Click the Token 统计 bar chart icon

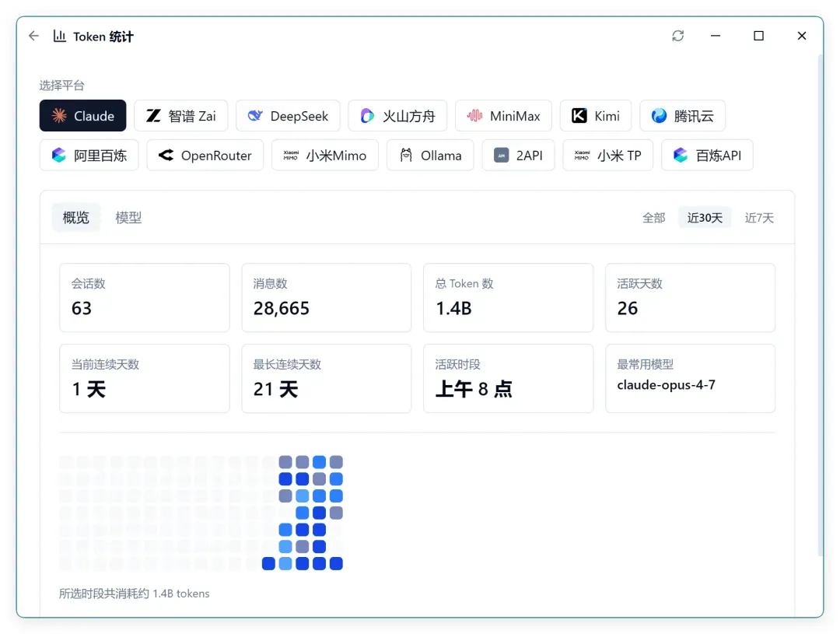tap(59, 36)
